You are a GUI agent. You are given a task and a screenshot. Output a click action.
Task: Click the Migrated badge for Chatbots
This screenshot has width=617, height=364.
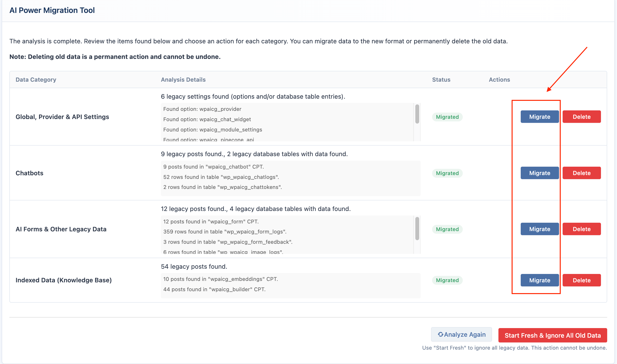coord(447,173)
